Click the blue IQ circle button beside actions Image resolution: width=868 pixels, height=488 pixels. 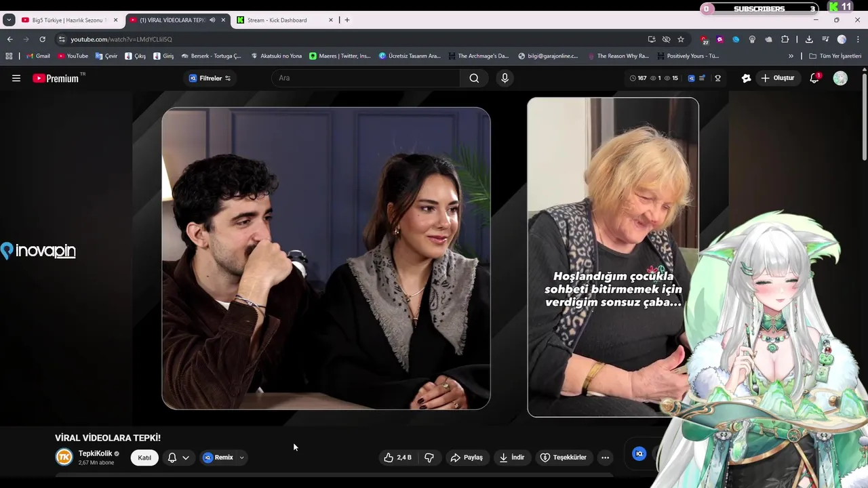pyautogui.click(x=639, y=454)
